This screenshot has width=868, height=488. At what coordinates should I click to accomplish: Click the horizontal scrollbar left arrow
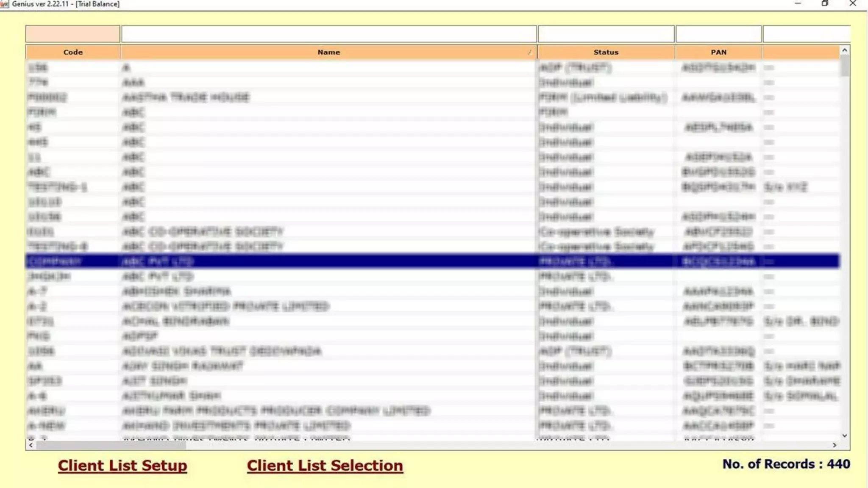[x=31, y=445]
